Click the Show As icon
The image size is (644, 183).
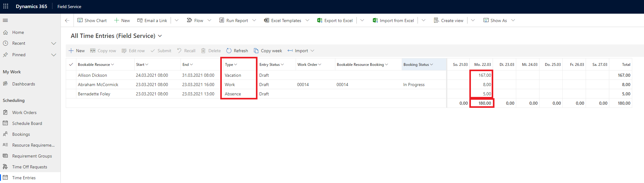click(x=486, y=21)
